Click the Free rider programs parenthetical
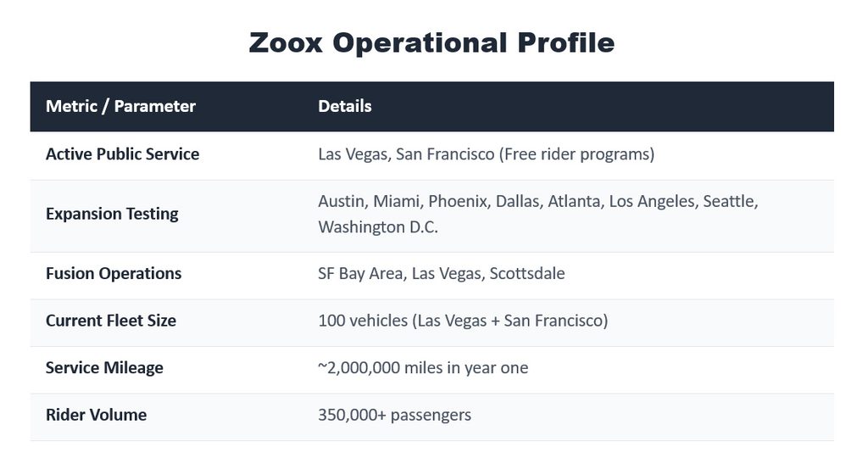 [x=576, y=154]
